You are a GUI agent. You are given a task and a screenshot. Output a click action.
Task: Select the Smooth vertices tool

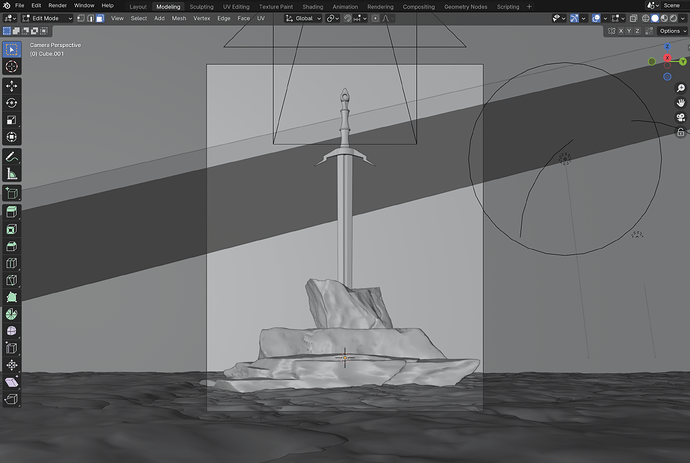point(11,331)
